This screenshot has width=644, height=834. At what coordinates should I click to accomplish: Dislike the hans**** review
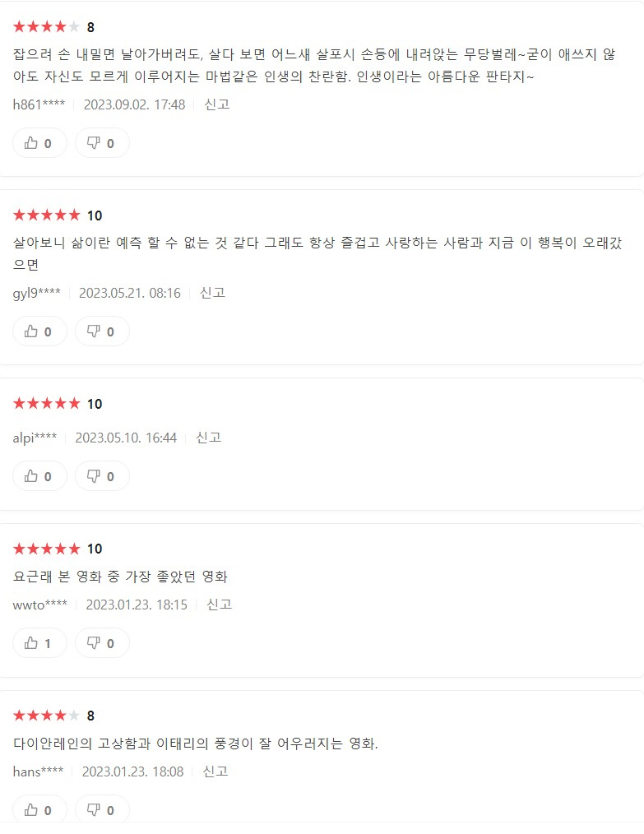tap(102, 809)
